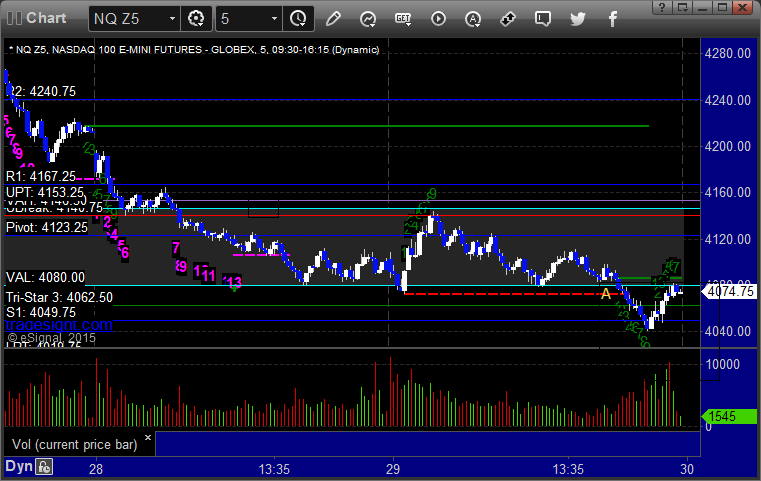Open the alerts 'A' icon
Screen dimensions: 761x481
[474, 18]
